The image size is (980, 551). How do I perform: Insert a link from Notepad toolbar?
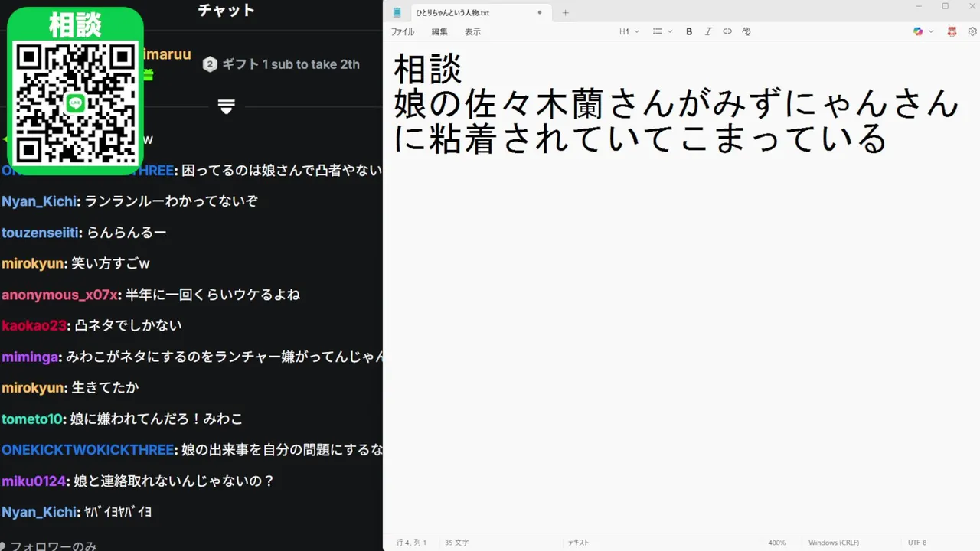727,31
